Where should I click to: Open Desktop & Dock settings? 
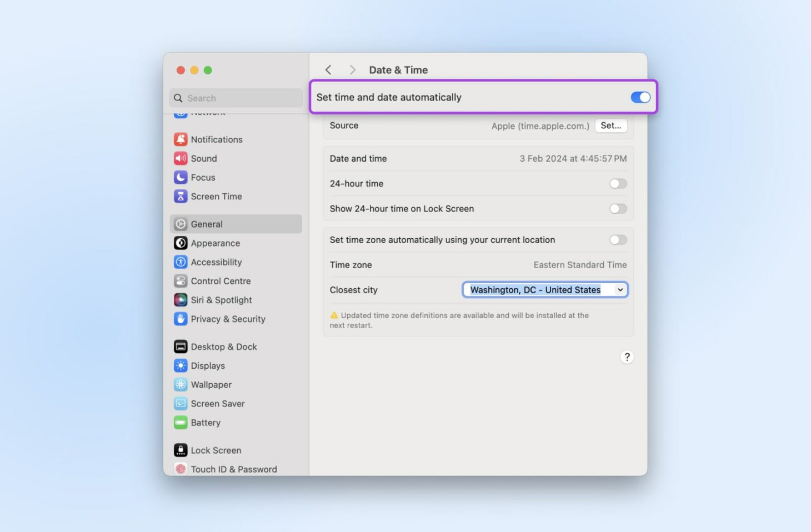point(181,346)
